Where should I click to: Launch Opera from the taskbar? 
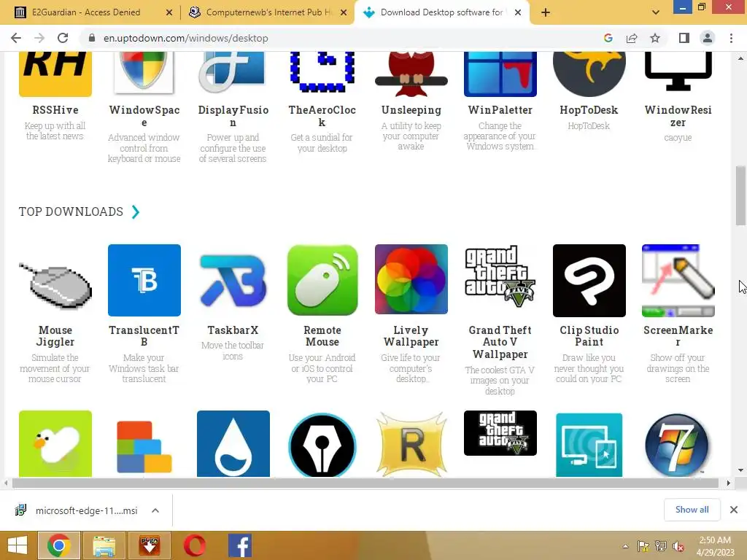(194, 545)
